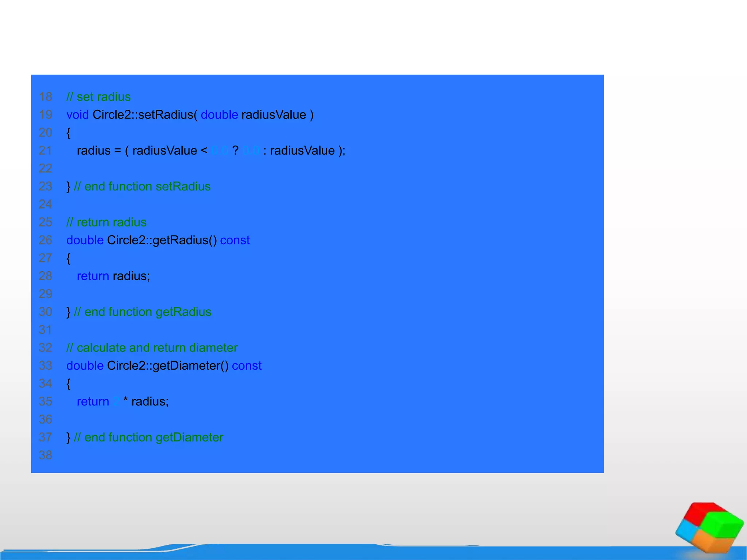Image resolution: width=747 pixels, height=560 pixels.
Task: Click 'radiusValue )' parameter on line 19
Action: 277,115
